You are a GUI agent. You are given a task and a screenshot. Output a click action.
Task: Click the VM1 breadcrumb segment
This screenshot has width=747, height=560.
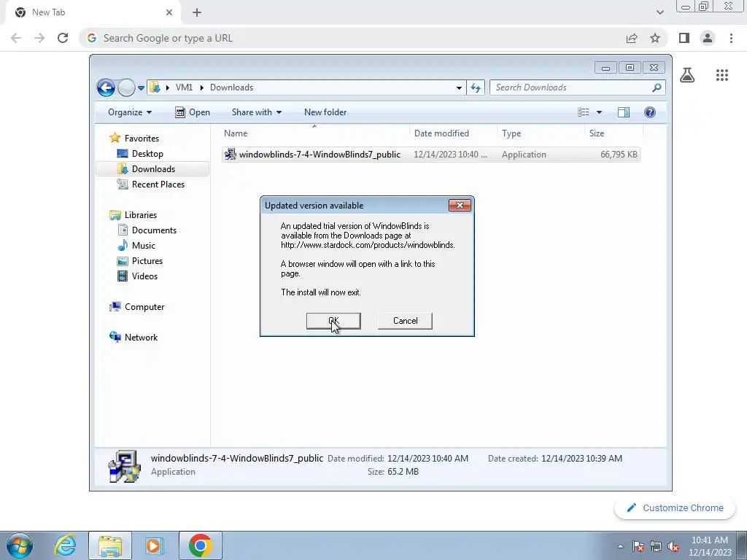tap(184, 87)
